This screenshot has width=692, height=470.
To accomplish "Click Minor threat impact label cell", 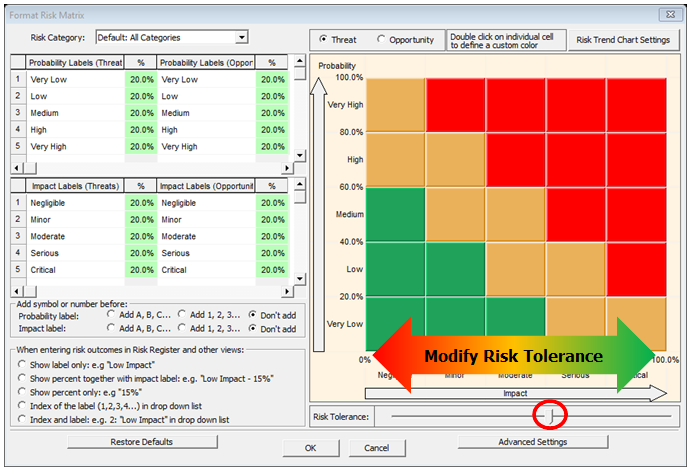I will click(75, 220).
